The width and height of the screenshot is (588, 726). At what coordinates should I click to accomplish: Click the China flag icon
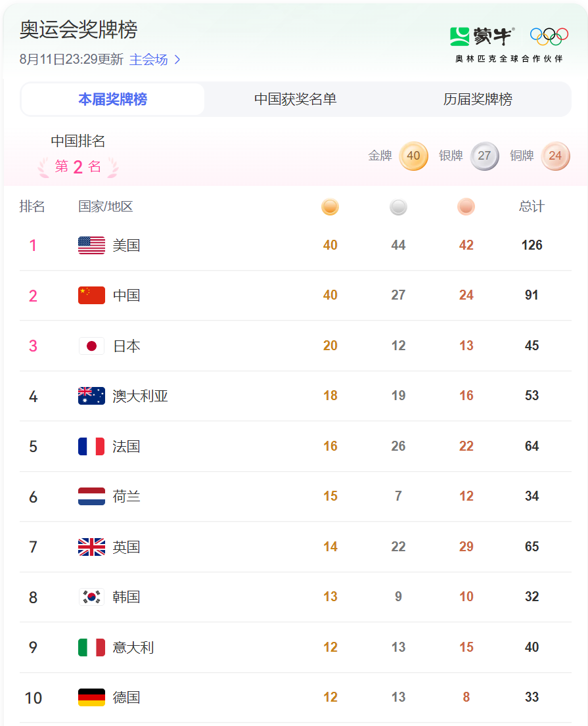pyautogui.click(x=91, y=296)
